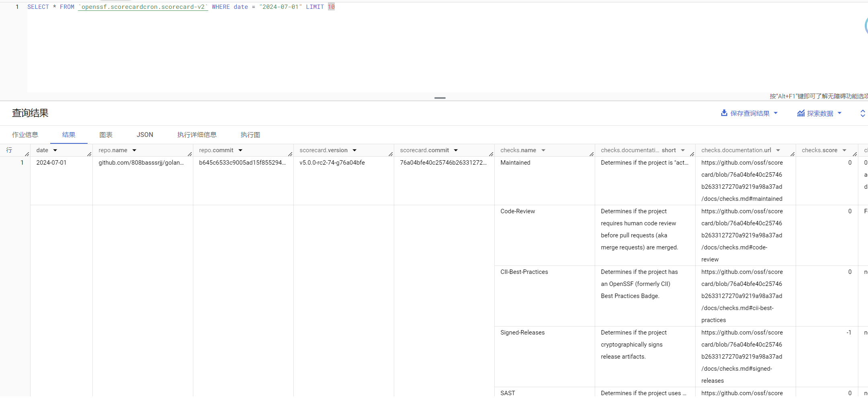
Task: Click the "date" keyword in WHERE clause
Action: tap(241, 7)
